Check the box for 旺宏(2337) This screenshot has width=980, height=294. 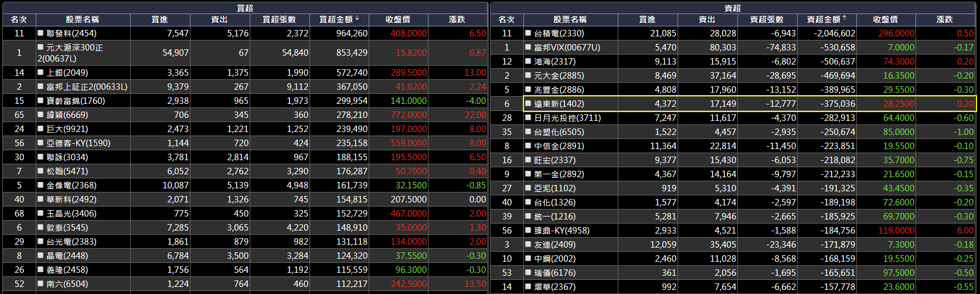click(528, 160)
